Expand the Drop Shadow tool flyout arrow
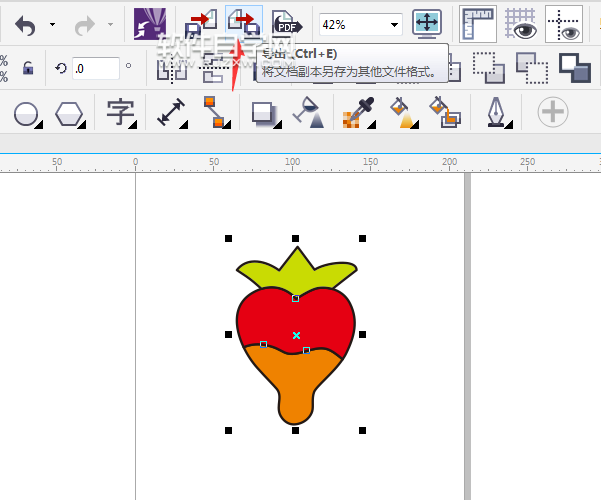601x500 pixels. (279, 125)
